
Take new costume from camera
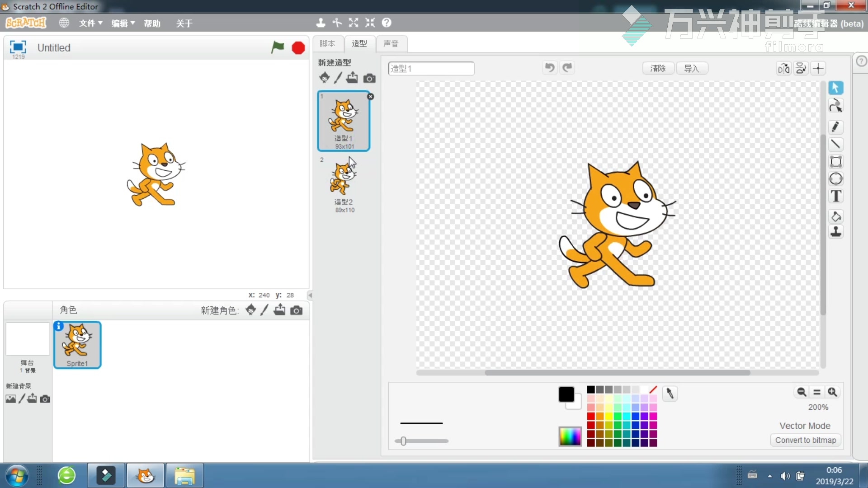pyautogui.click(x=369, y=78)
